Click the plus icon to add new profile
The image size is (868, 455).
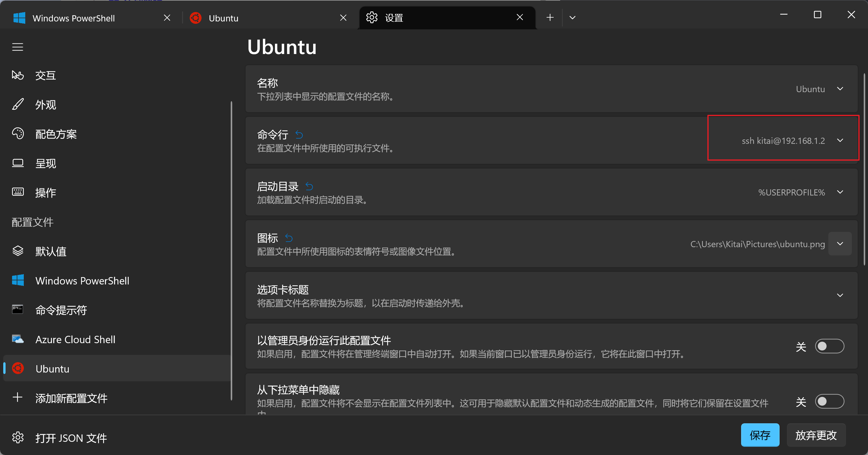tap(18, 398)
